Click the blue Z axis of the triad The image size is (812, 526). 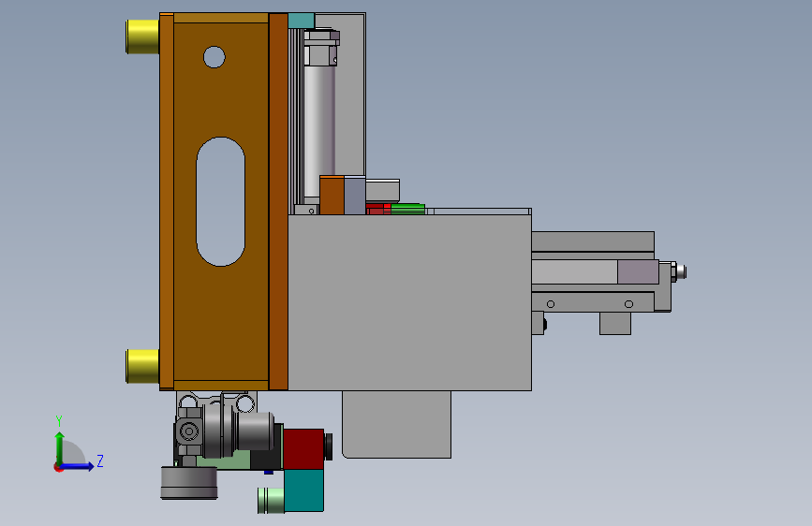78,466
